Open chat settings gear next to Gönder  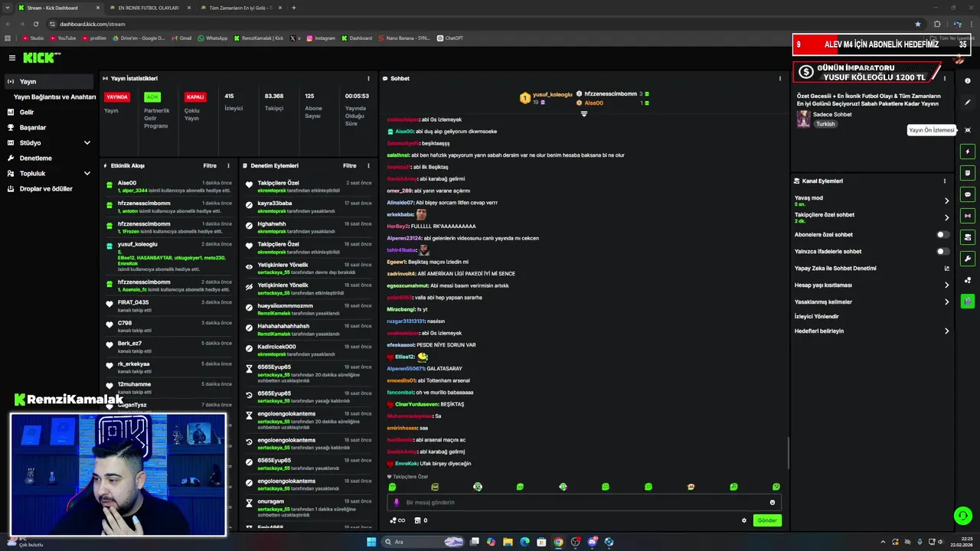[743, 520]
